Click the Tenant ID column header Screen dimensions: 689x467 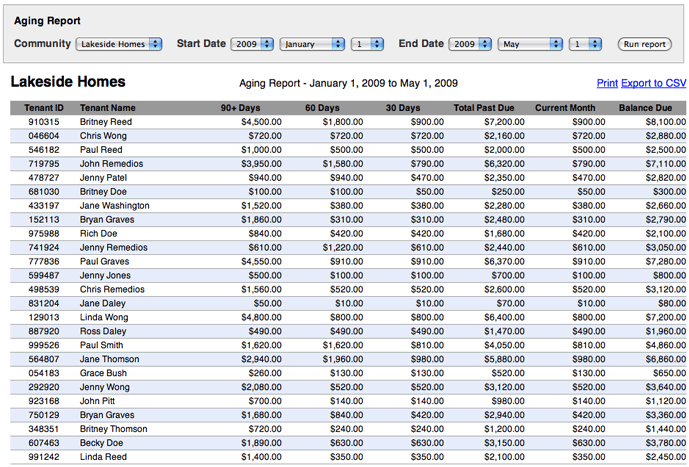pos(44,108)
